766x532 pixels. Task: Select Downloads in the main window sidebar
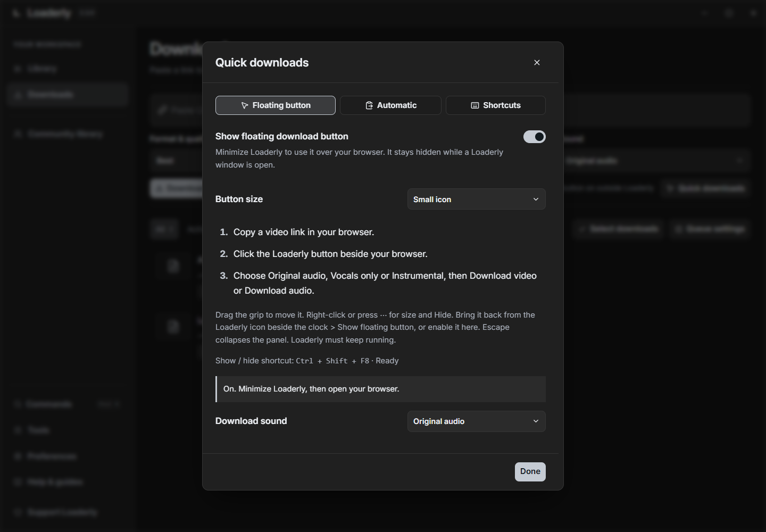[x=68, y=95]
